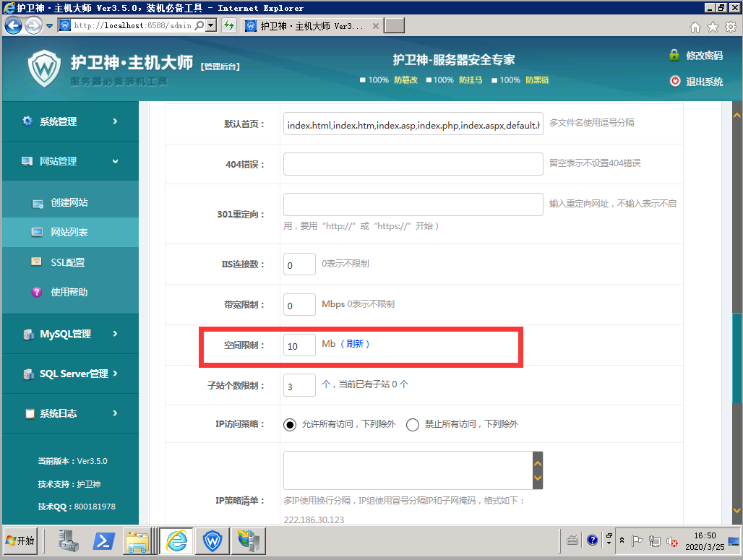Image resolution: width=743 pixels, height=560 pixels.
Task: Select 禁止所有访问 radio option
Action: (x=413, y=425)
